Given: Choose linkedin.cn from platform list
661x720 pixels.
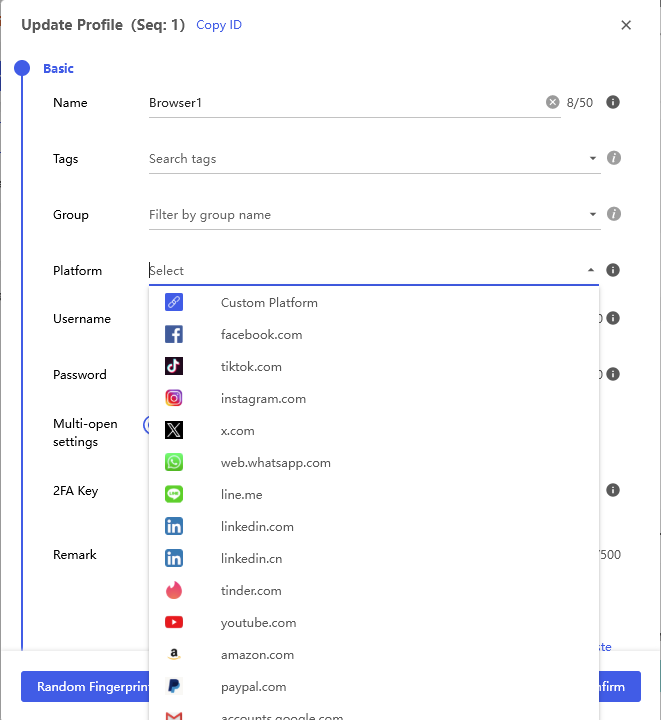Looking at the screenshot, I should [374, 558].
